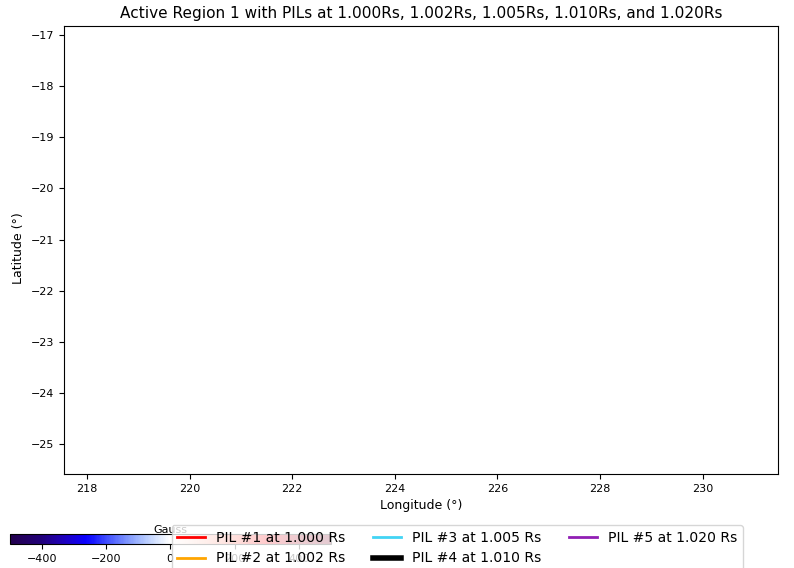This screenshot has height=568, width=794.
Task: Click the −21 tick label on the latitude axis
Action: (44, 240)
